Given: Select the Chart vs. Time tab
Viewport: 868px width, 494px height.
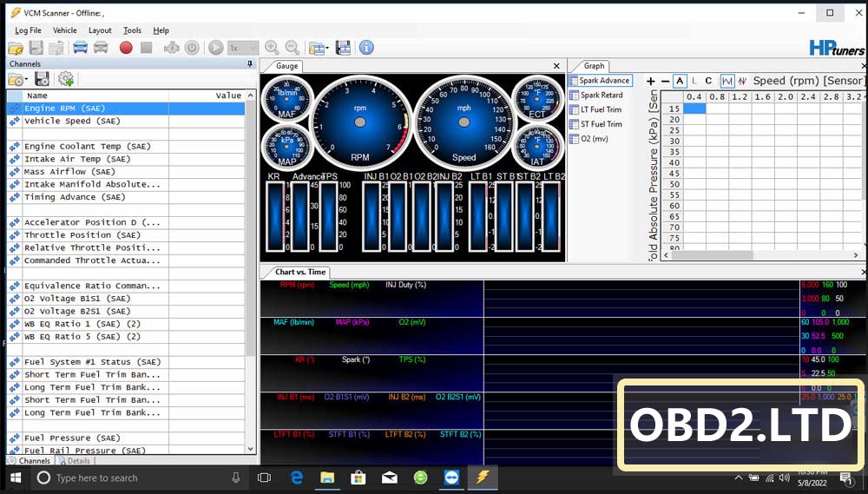Looking at the screenshot, I should coord(300,272).
